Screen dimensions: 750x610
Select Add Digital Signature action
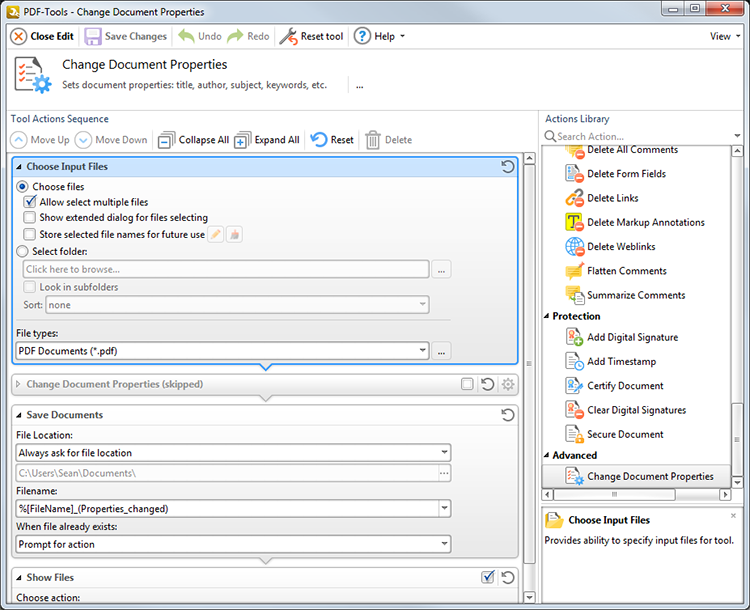pos(632,337)
